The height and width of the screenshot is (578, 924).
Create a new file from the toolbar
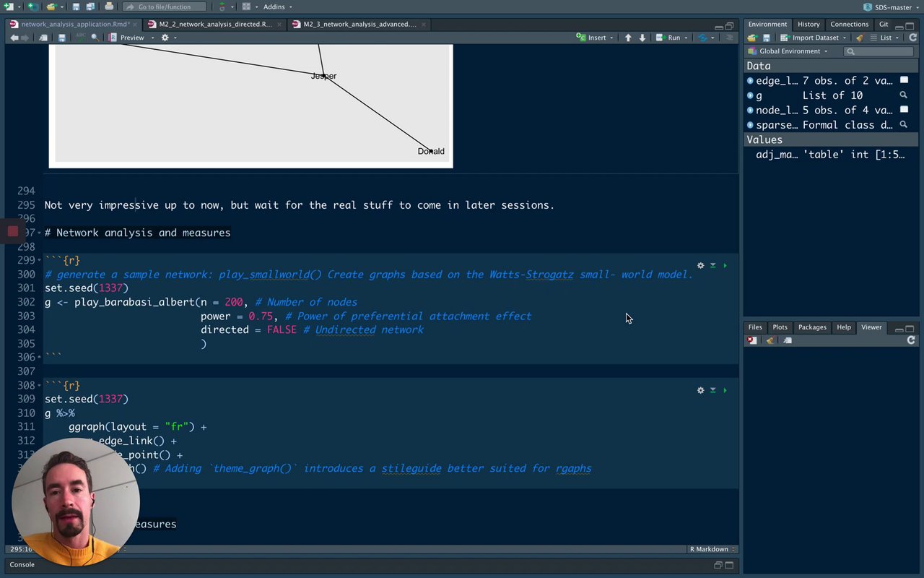pos(9,7)
